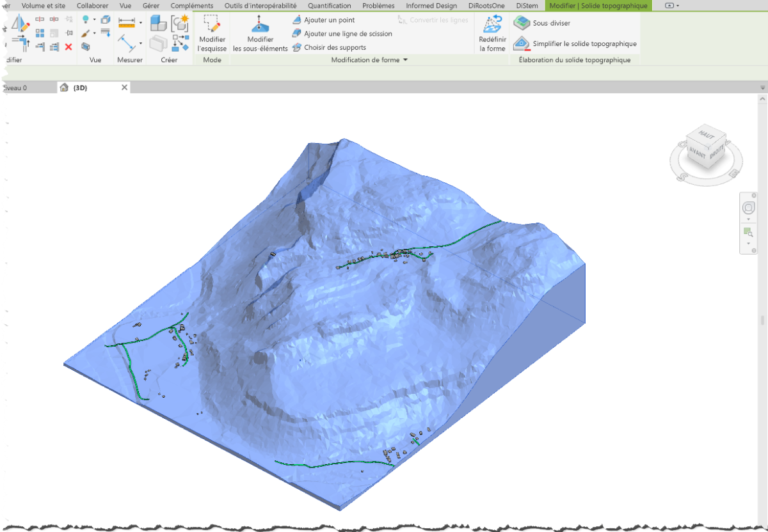This screenshot has height=532, width=768.
Task: Click Ajouter un point icon
Action: point(297,20)
